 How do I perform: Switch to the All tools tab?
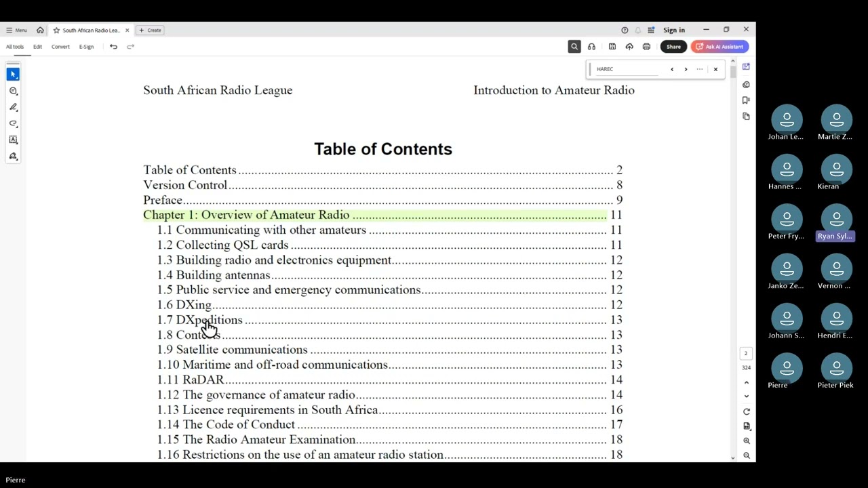[15, 47]
